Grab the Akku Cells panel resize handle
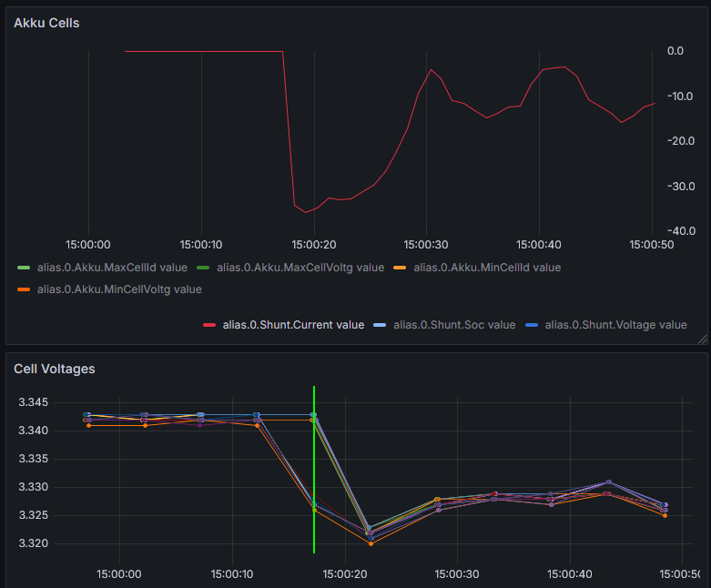Image resolution: width=711 pixels, height=588 pixels. pos(702,339)
